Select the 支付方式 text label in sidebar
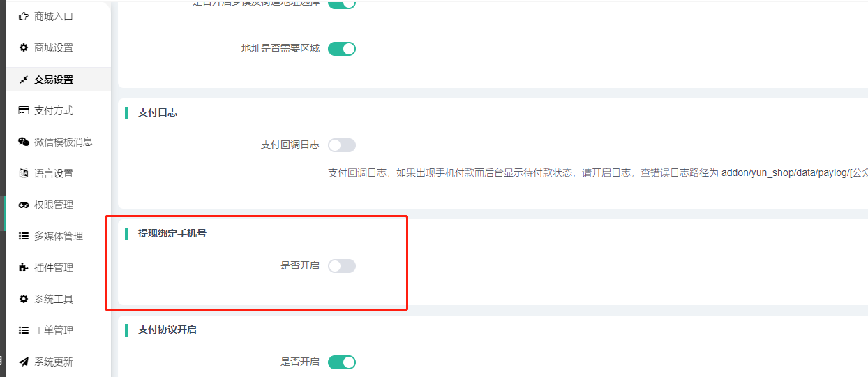 pyautogui.click(x=54, y=110)
